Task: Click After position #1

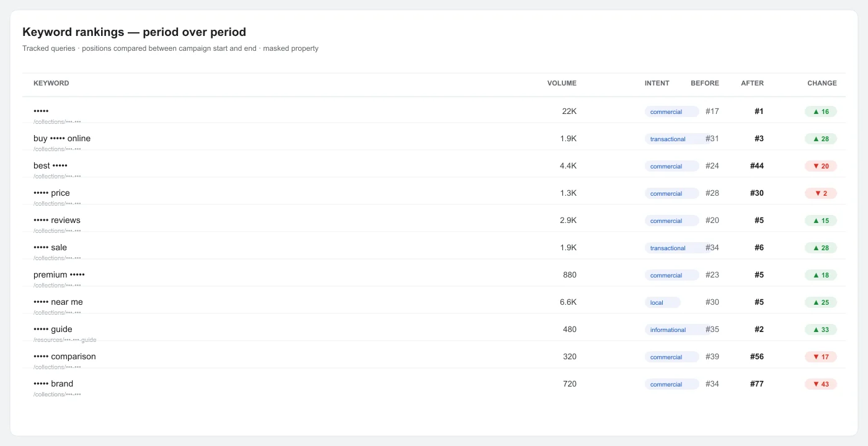Action: 759,111
